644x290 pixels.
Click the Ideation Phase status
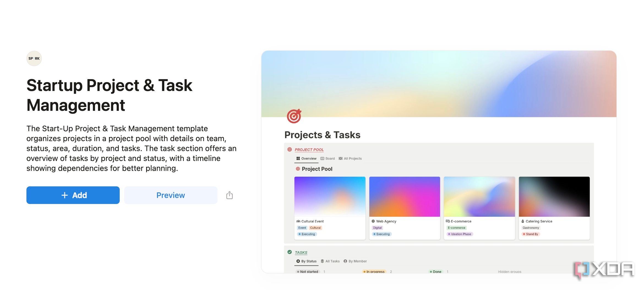[460, 234]
